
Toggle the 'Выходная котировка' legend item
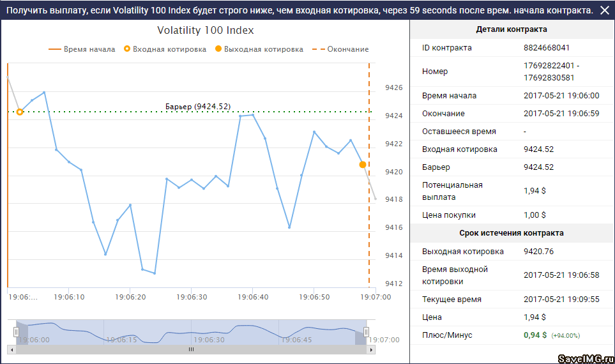259,49
